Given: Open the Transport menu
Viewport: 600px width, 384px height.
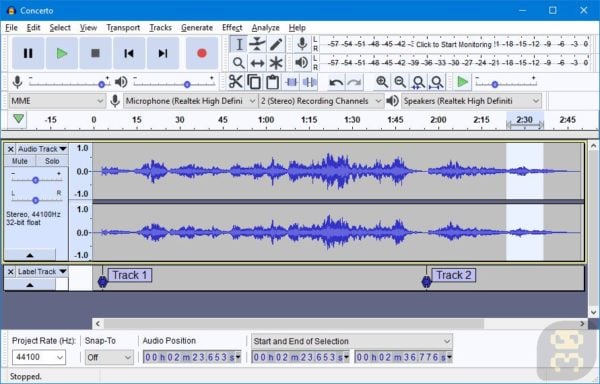Looking at the screenshot, I should coord(123,28).
